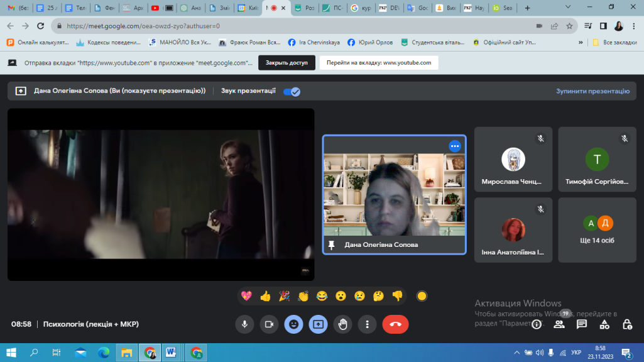Open options on Дана Олегівна Сопова tile
Image resolution: width=644 pixels, height=362 pixels.
[x=455, y=146]
